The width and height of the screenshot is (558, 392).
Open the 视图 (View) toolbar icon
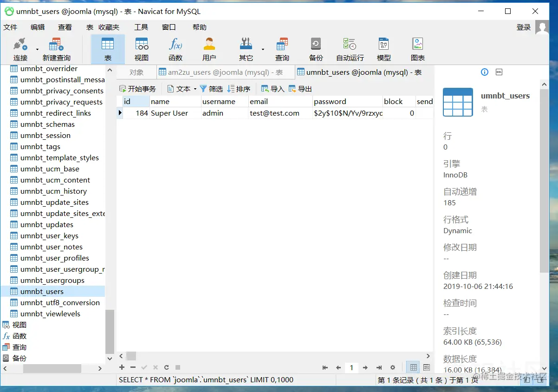coord(142,49)
